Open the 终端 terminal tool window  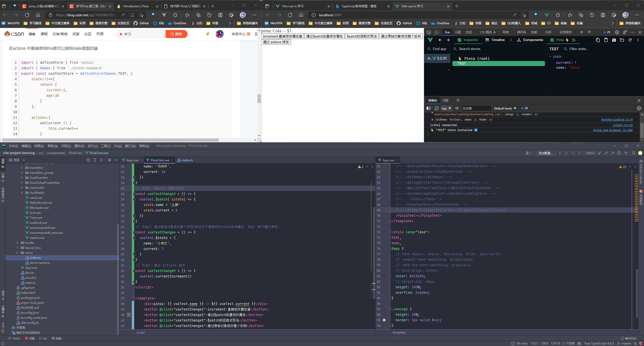57,338
